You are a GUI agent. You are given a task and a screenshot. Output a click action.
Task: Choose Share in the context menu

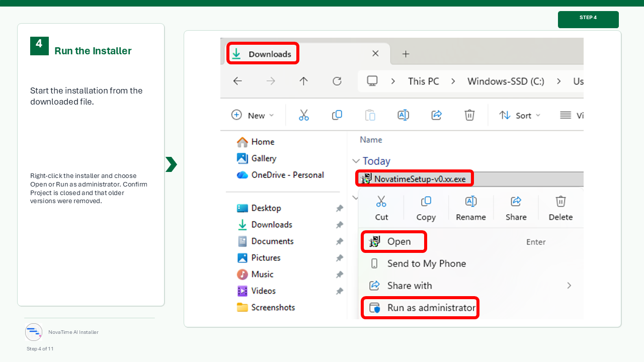[x=516, y=208]
